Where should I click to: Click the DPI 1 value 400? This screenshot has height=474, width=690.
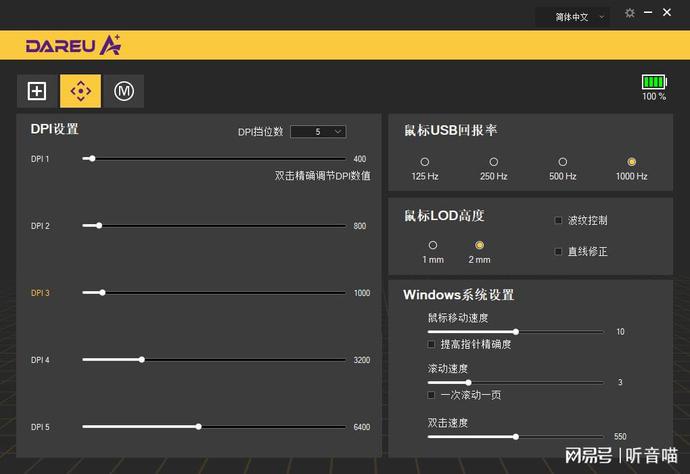(360, 159)
